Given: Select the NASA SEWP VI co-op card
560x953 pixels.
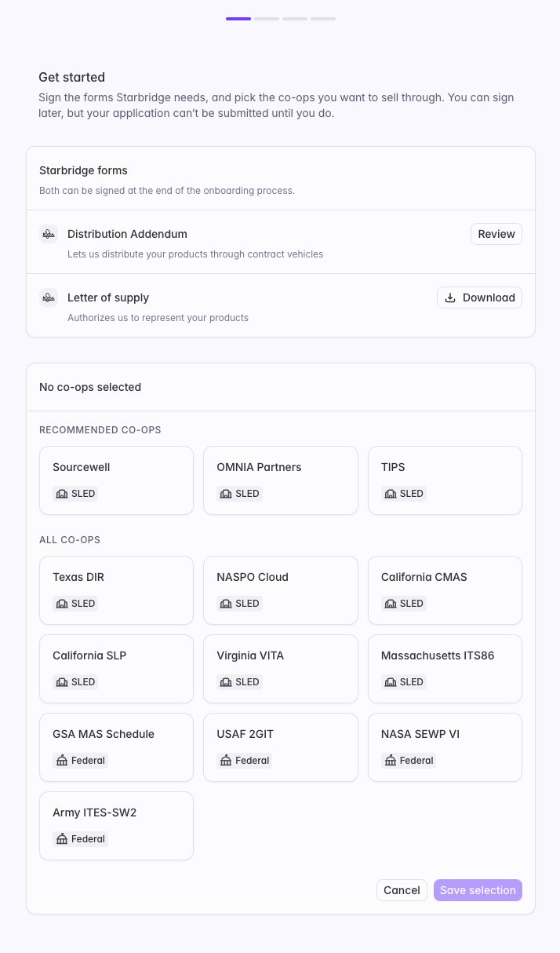Looking at the screenshot, I should coord(445,747).
